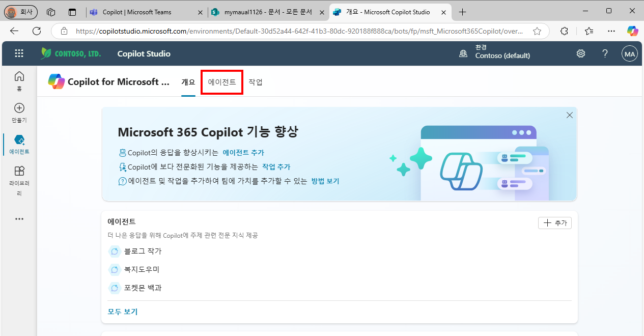Viewport: 644px width, 336px height.
Task: Open the 모두 보기 link
Action: pyautogui.click(x=123, y=312)
